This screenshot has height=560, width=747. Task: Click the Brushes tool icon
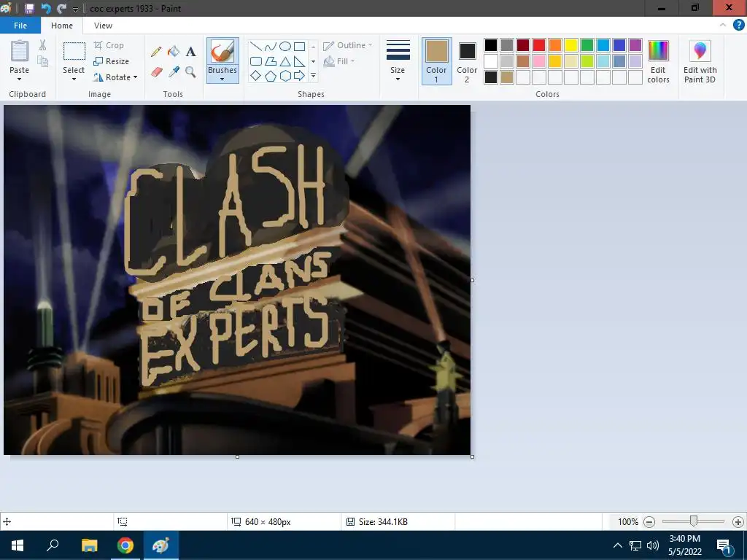[222, 51]
